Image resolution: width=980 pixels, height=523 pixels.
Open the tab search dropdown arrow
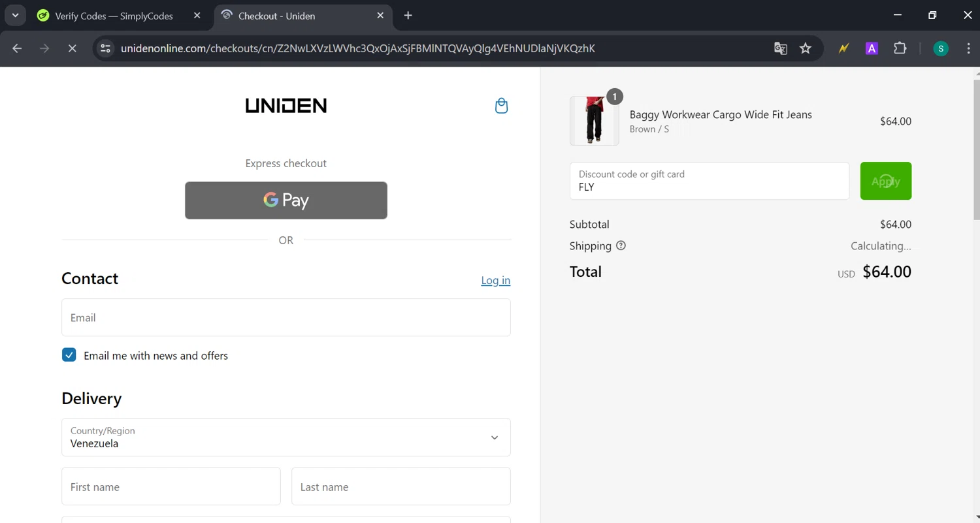coord(14,15)
